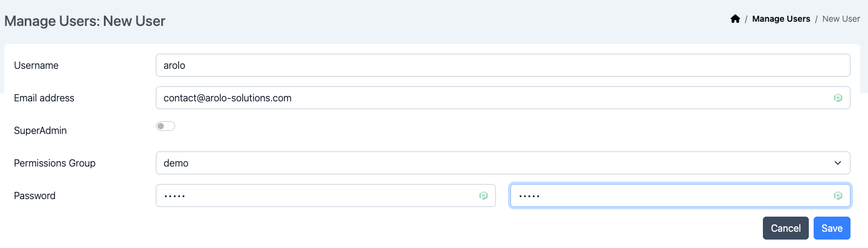Focus the password confirmation field

pos(670,196)
